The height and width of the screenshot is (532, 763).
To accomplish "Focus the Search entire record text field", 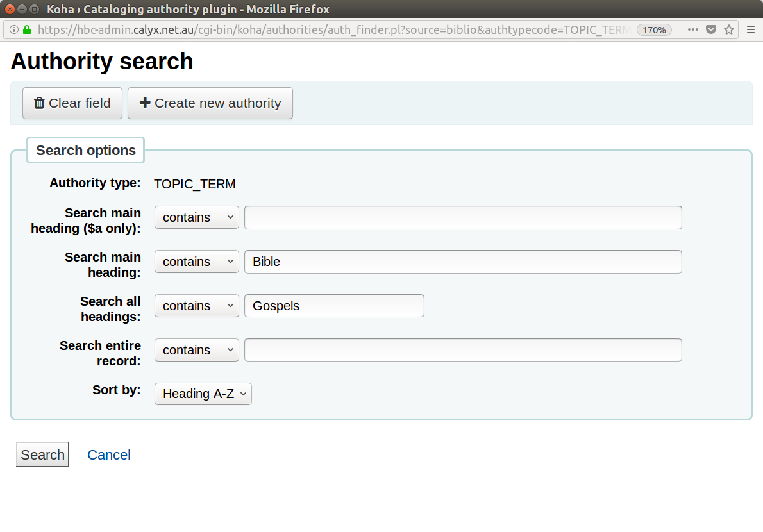I will point(462,350).
